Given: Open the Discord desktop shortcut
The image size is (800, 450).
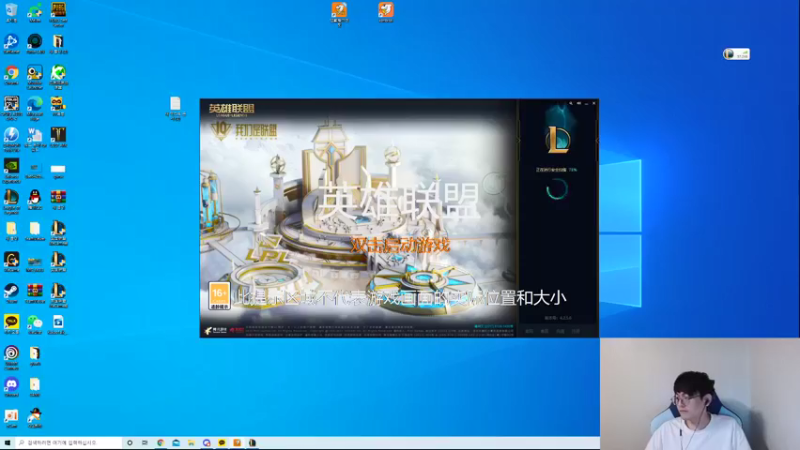Looking at the screenshot, I should 11,385.
